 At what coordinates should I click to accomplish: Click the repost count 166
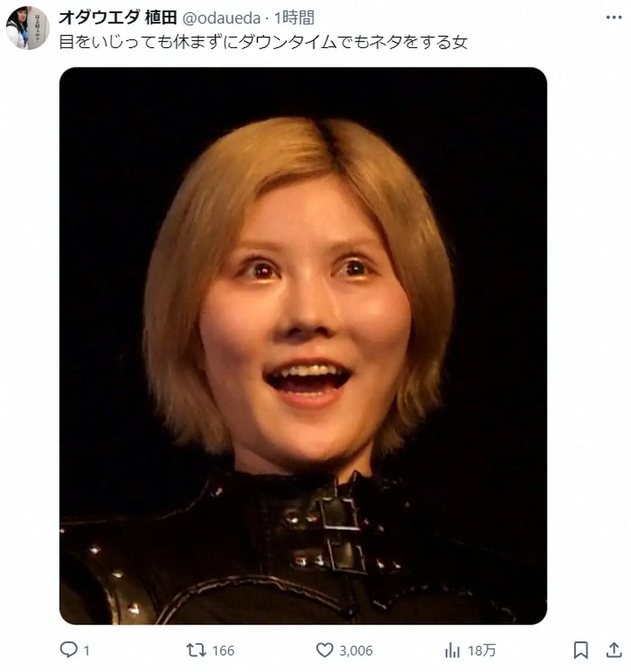223,650
